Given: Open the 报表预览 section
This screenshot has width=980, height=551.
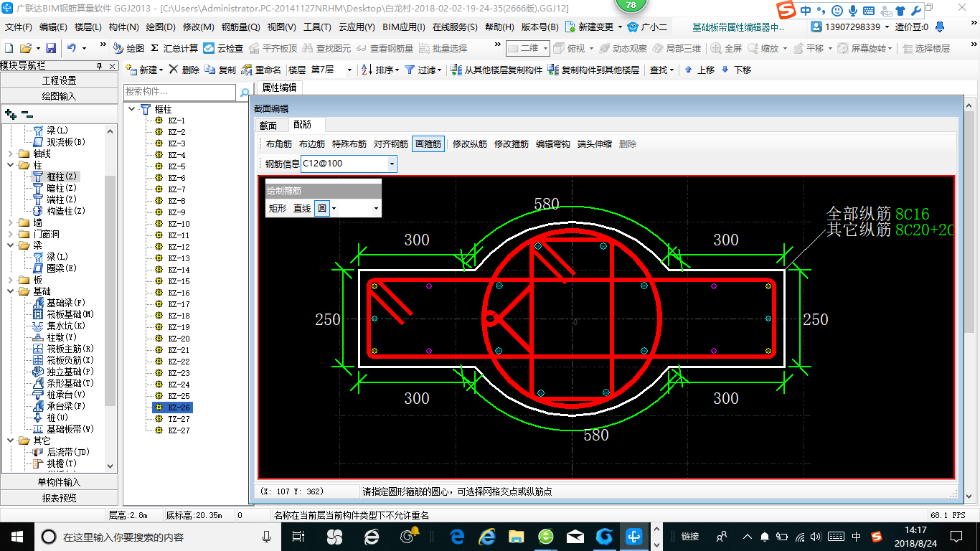Looking at the screenshot, I should 59,497.
